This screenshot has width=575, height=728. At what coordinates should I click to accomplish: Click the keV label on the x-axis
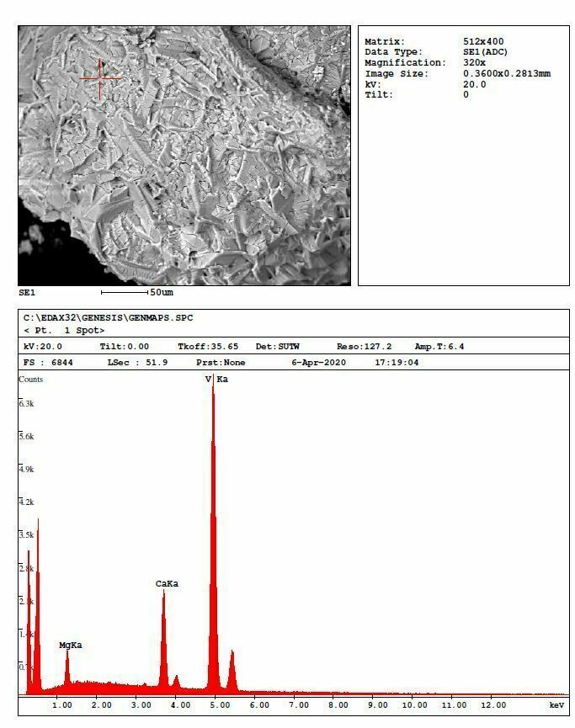pyautogui.click(x=556, y=705)
